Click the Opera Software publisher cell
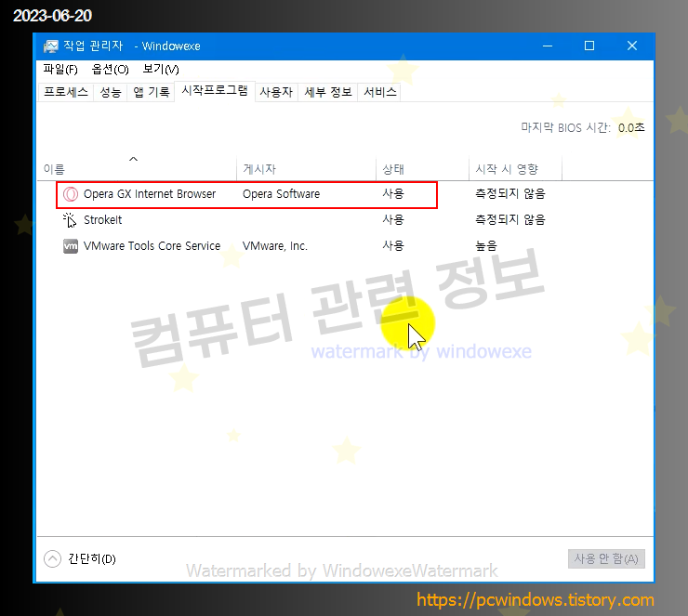 click(282, 194)
